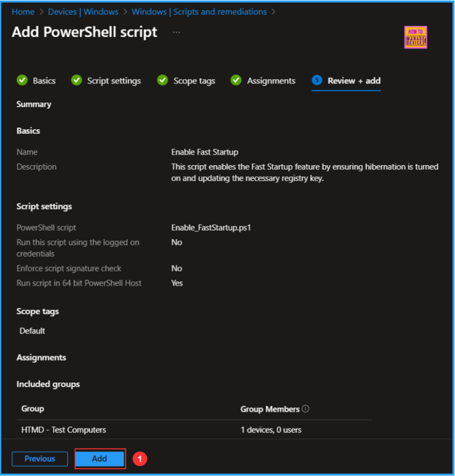The image size is (455, 476).
Task: Click 'No' beside Enforce script signature check
Action: pos(176,268)
